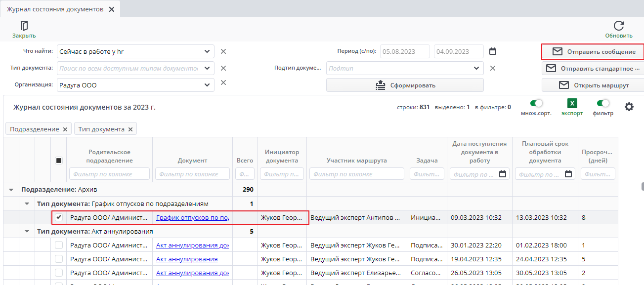The image size is (644, 285).
Task: Toggle the фильтр switch
Action: pyautogui.click(x=603, y=104)
